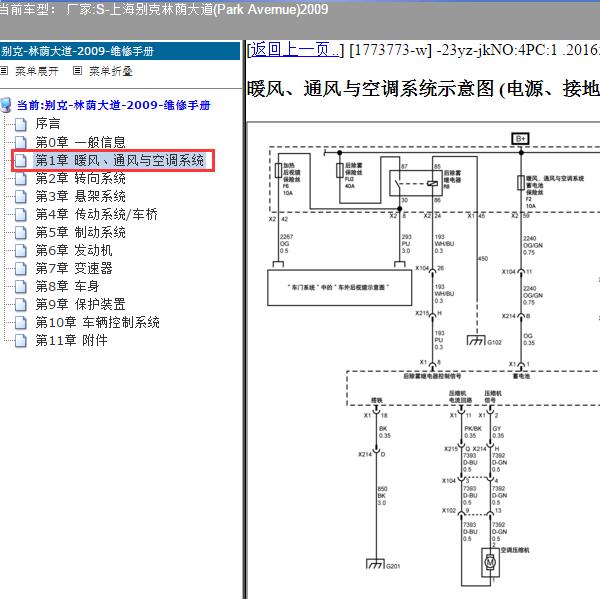Screen dimensions: 600x599
Task: Click the 菜单折叠 list icon
Action: [77, 70]
